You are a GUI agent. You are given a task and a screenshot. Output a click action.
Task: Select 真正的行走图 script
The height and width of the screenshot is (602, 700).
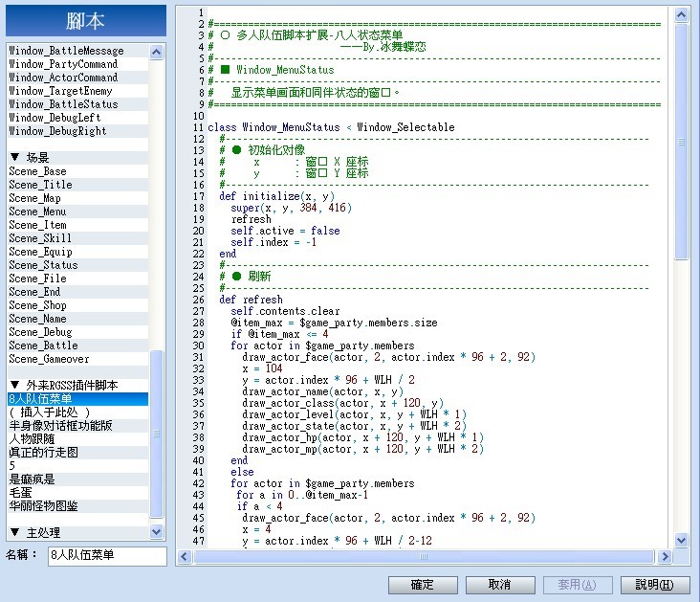click(x=77, y=453)
